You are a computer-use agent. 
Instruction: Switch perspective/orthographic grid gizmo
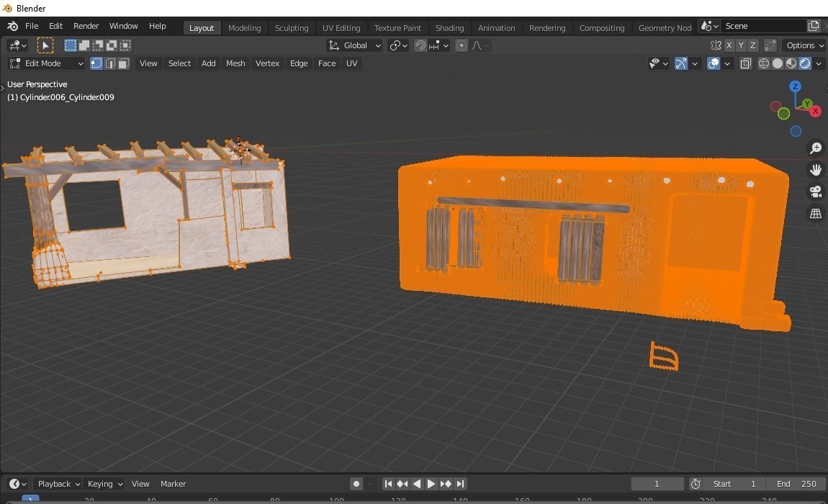pyautogui.click(x=816, y=213)
